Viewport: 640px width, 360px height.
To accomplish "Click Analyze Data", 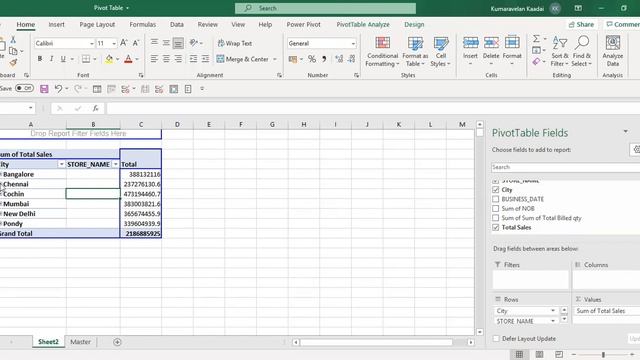I will (x=612, y=51).
